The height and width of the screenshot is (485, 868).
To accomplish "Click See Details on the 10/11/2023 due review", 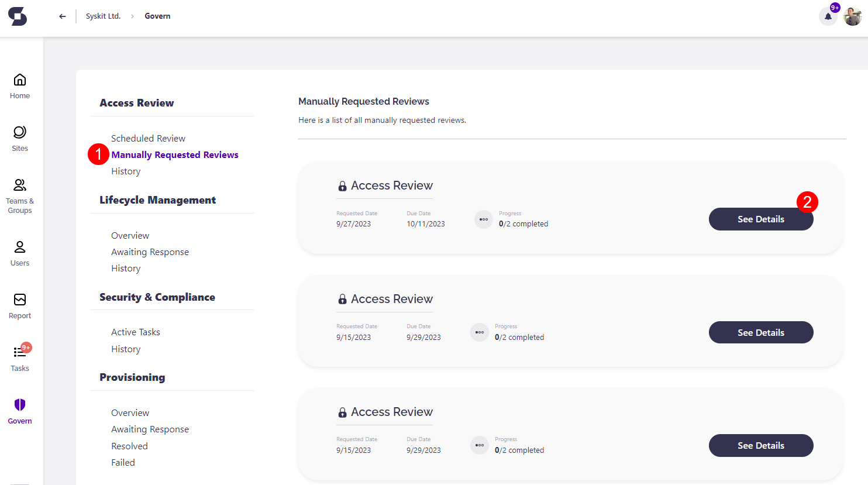I will coord(761,219).
